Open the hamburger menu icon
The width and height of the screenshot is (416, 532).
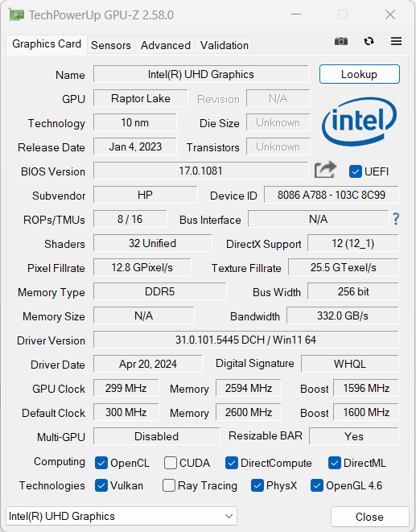pyautogui.click(x=396, y=41)
